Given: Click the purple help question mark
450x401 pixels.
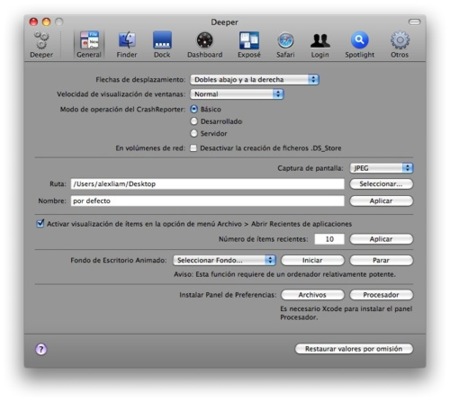Looking at the screenshot, I should tap(41, 349).
